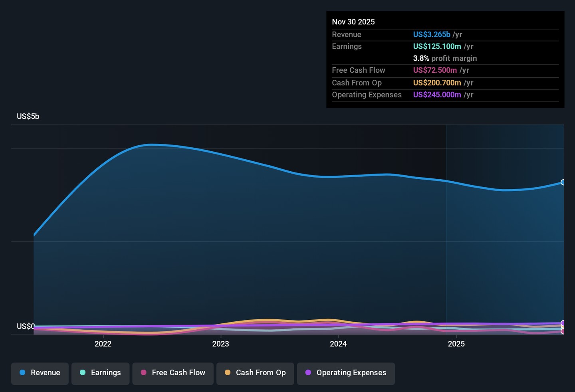Viewport: 575px width, 392px height.
Task: Click the Nov 30 2025 tooltip date
Action: coord(353,22)
